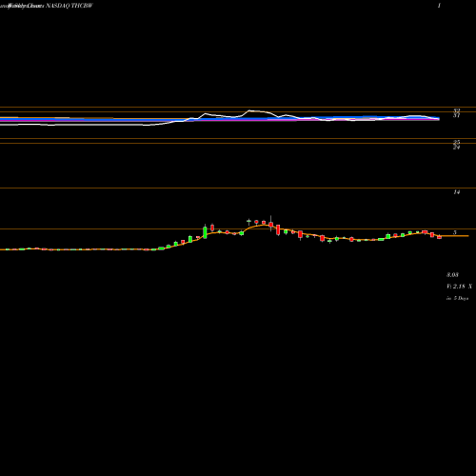The width and height of the screenshot is (476, 476).
Task: Click the value 3.03 at the right
Action: pyautogui.click(x=452, y=275)
